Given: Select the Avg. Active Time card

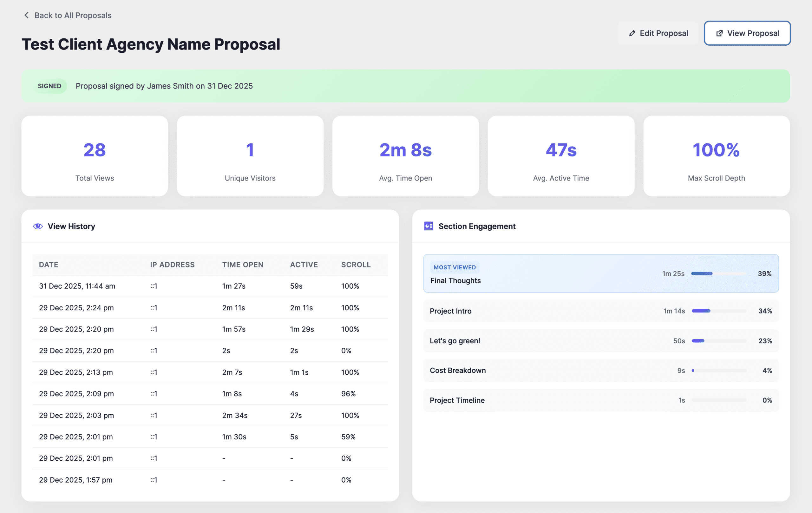Looking at the screenshot, I should (561, 156).
